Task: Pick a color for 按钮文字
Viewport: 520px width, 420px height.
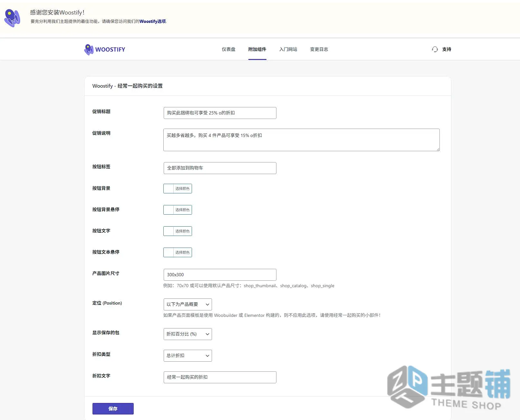Action: [178, 231]
